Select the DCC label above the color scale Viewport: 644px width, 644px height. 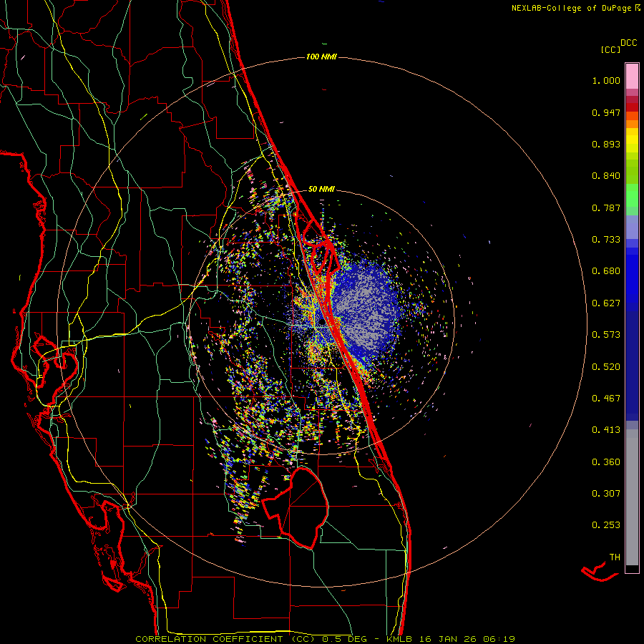coord(628,43)
